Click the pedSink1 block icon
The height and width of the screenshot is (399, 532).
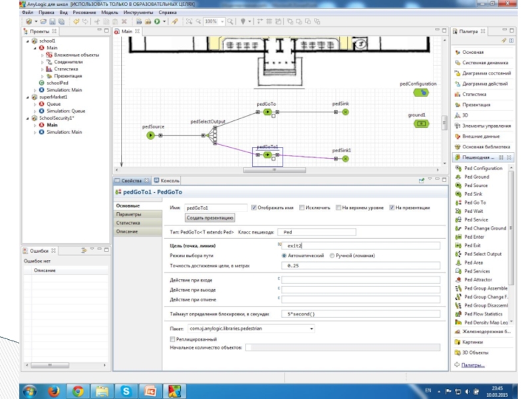tap(345, 158)
